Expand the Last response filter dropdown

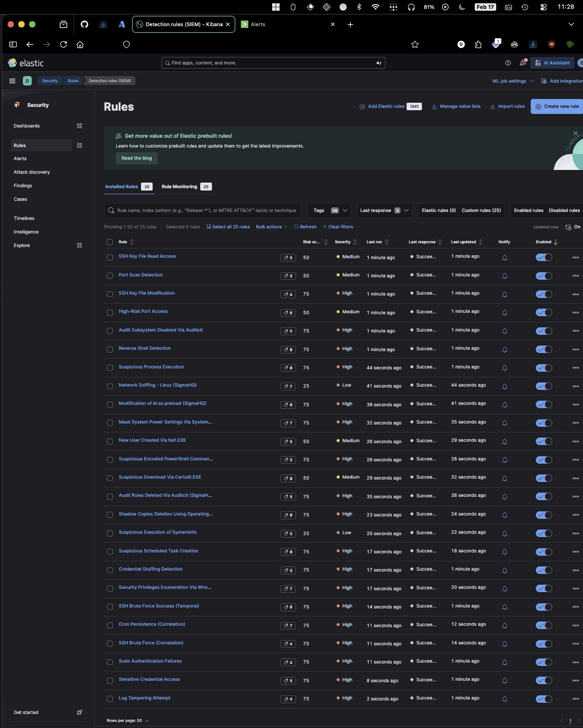click(x=385, y=211)
